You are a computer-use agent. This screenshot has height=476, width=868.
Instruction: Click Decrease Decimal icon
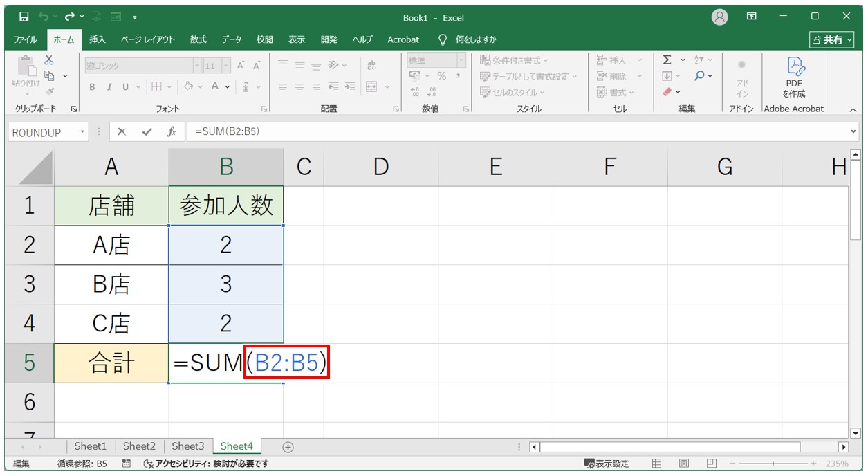pos(432,92)
